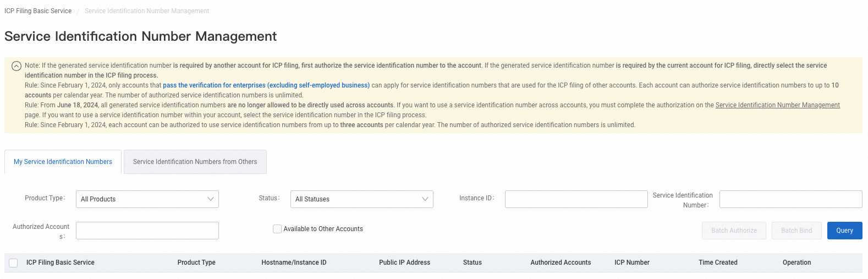
Task: Open the enterprise verification link
Action: point(266,85)
